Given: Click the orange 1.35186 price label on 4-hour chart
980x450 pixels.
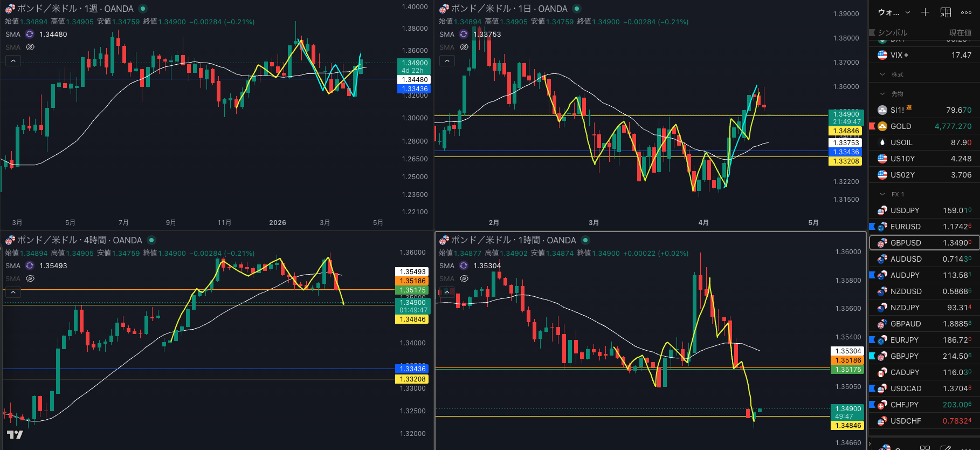Looking at the screenshot, I should (413, 281).
